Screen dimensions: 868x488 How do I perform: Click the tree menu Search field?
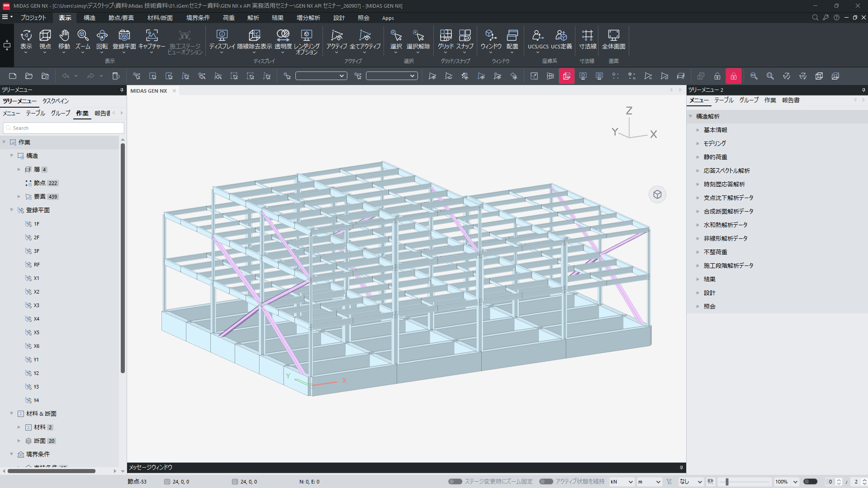[63, 128]
